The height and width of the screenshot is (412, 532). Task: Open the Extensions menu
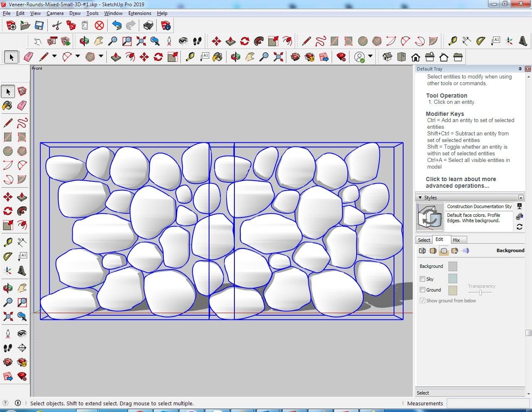(140, 13)
